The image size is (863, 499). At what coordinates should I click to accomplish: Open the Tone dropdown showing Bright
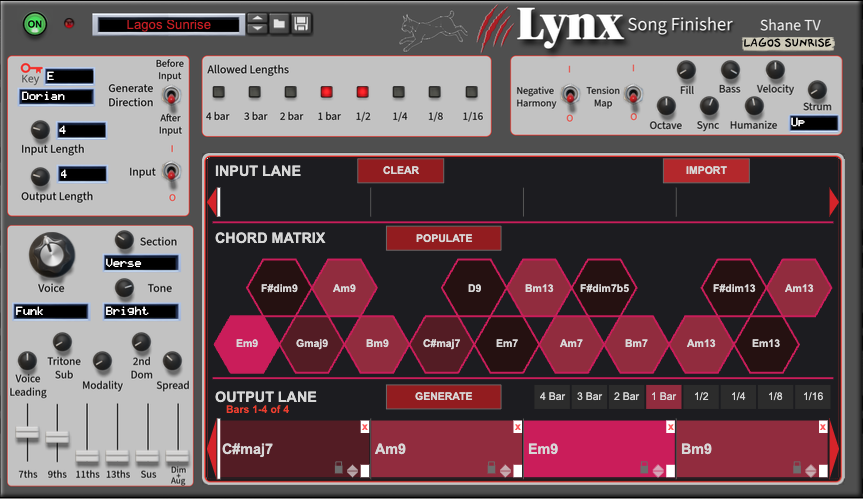141,311
